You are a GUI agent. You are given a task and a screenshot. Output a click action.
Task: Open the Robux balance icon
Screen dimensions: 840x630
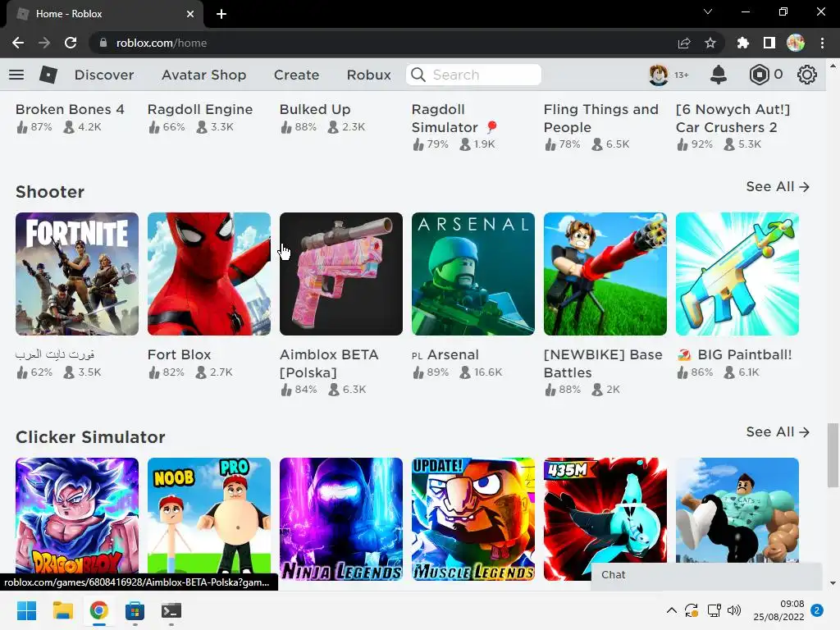[x=759, y=75]
